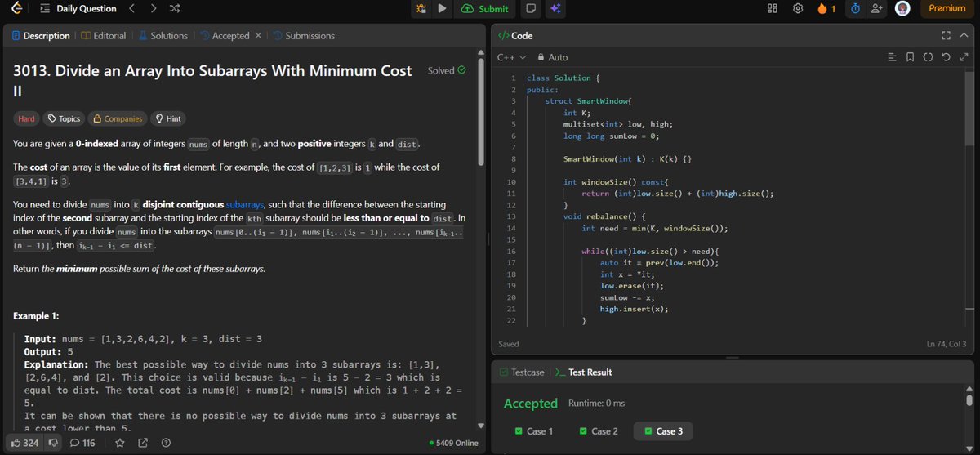Reveal the Hint

click(167, 118)
